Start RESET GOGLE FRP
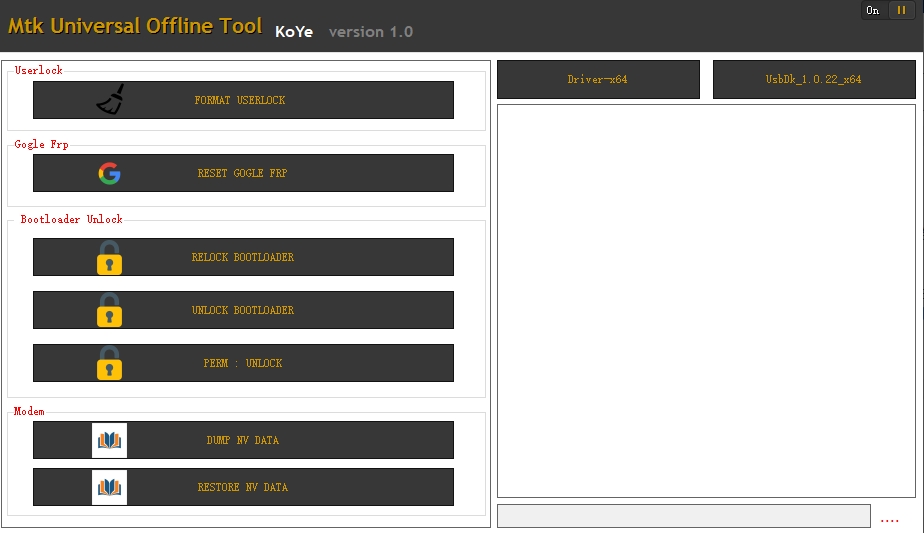Image resolution: width=924 pixels, height=533 pixels. pos(243,173)
